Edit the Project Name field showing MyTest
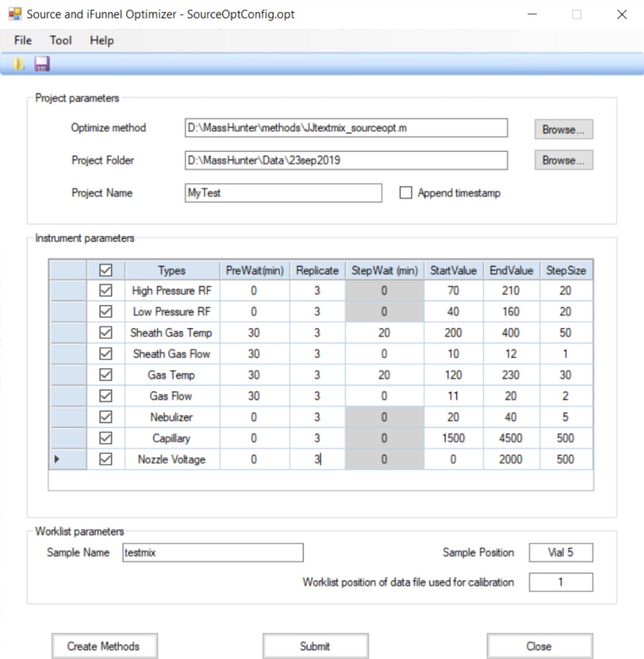 pos(283,193)
